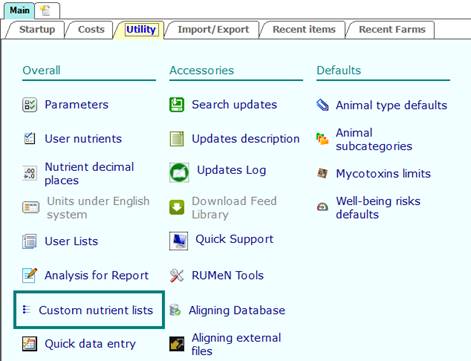Click the Custom nutrient lists bullet icon

point(26,310)
